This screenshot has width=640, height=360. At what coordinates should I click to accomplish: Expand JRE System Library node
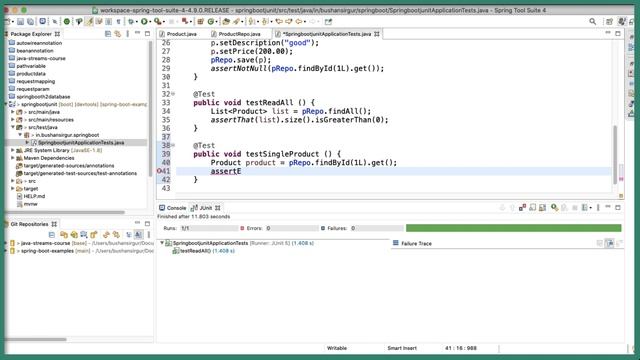point(13,150)
